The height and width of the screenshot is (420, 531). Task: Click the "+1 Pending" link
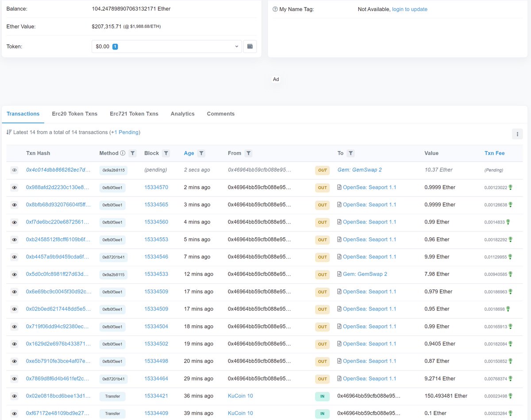coord(124,132)
